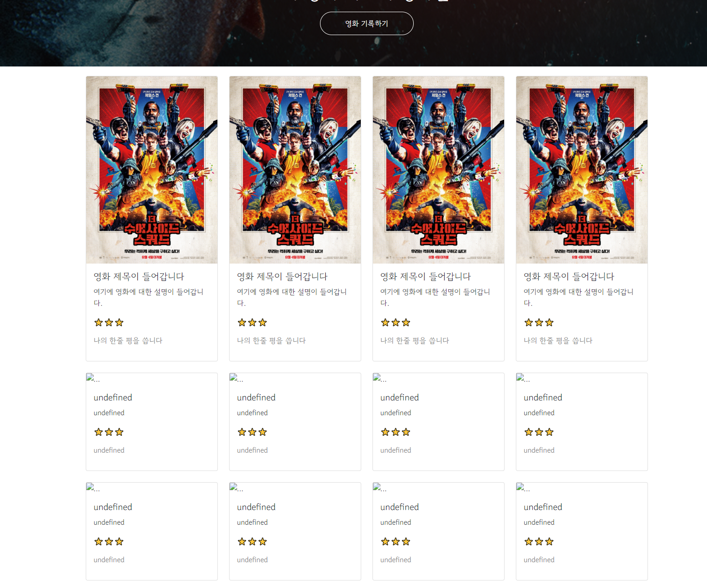The width and height of the screenshot is (707, 588).
Task: Click the 여기에 영화에 대한 설명이 description in the second card
Action: point(292,297)
